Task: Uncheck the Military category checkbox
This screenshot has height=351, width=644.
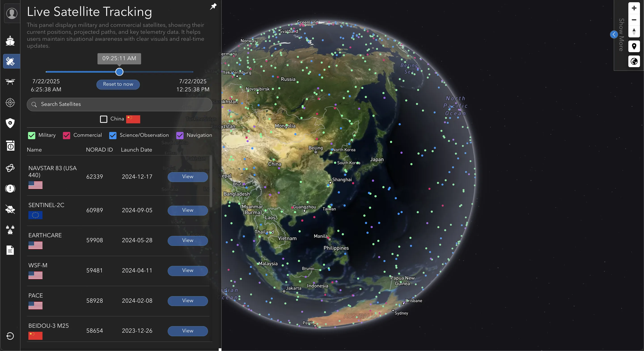Action: 32,135
